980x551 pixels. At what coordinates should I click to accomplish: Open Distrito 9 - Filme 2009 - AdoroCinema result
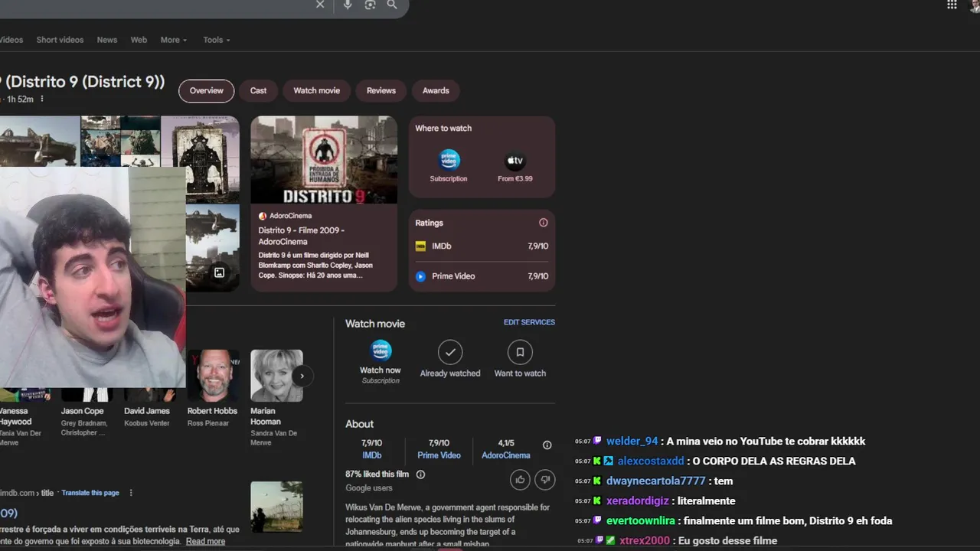pyautogui.click(x=302, y=236)
